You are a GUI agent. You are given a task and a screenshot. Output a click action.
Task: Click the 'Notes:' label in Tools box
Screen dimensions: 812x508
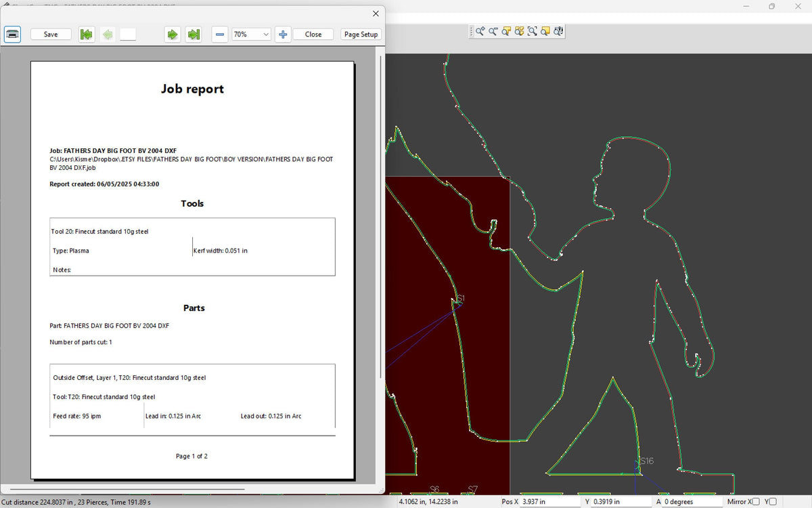(x=62, y=270)
